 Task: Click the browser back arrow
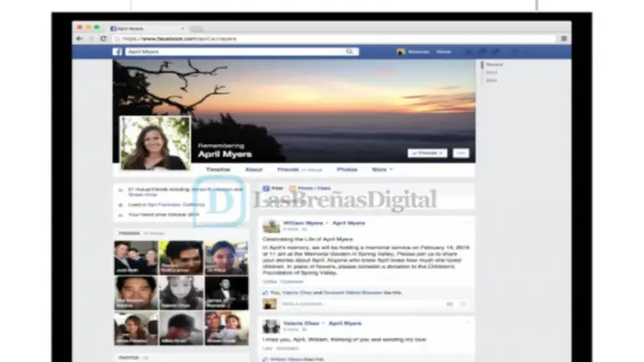[80, 39]
